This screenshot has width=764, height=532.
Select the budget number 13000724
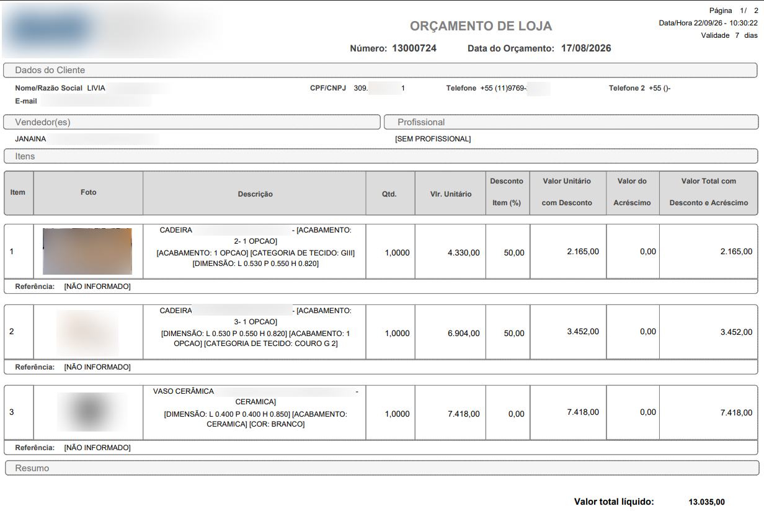point(414,48)
